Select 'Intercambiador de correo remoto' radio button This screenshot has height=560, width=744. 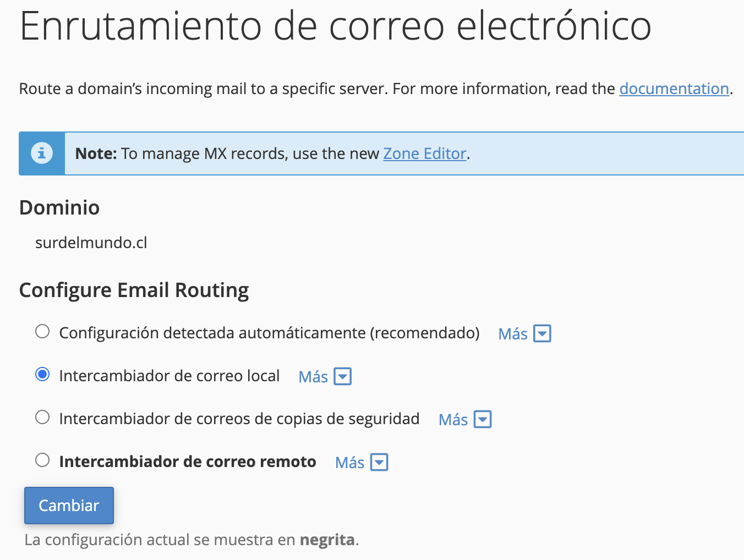(42, 460)
